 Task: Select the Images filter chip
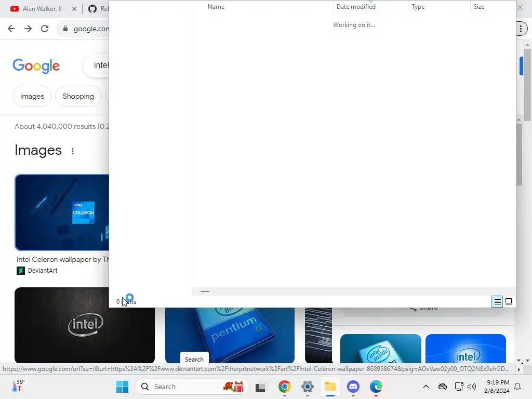32,96
